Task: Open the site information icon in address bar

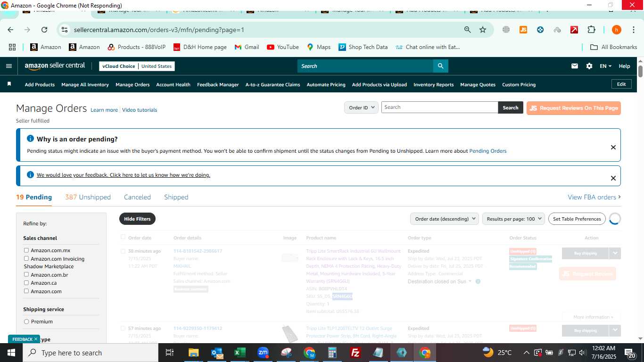Action: (x=65, y=30)
